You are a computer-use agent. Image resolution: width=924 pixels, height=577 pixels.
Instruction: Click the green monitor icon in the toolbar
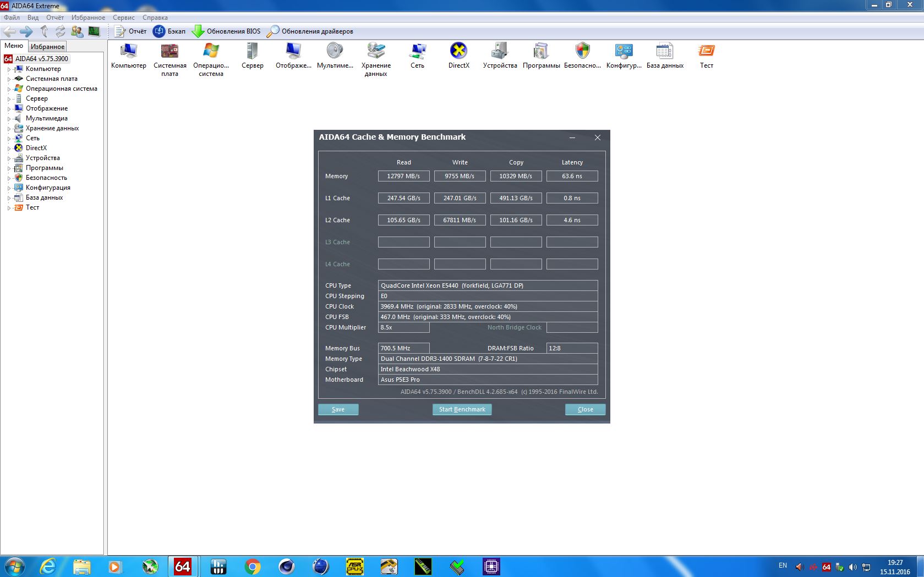pos(94,31)
